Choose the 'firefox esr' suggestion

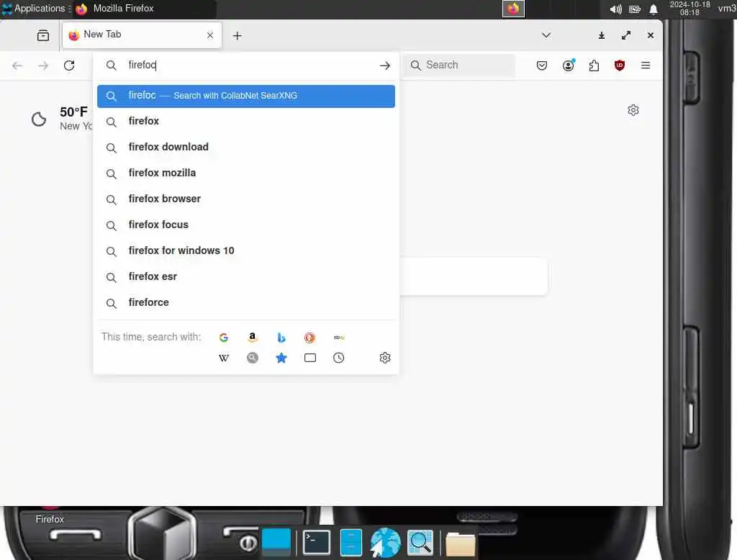246,276
